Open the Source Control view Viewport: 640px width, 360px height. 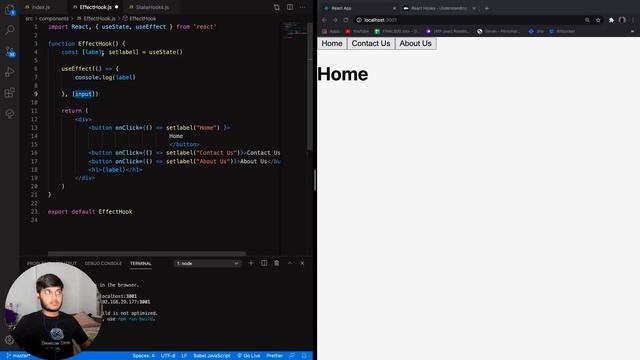click(x=10, y=51)
